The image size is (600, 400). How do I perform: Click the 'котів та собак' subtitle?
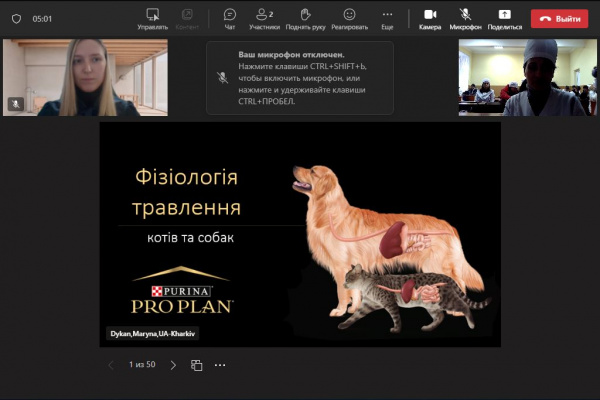(191, 238)
